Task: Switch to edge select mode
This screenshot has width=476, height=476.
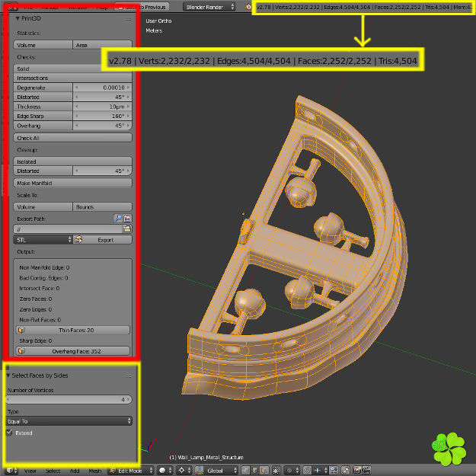Action: (254, 470)
